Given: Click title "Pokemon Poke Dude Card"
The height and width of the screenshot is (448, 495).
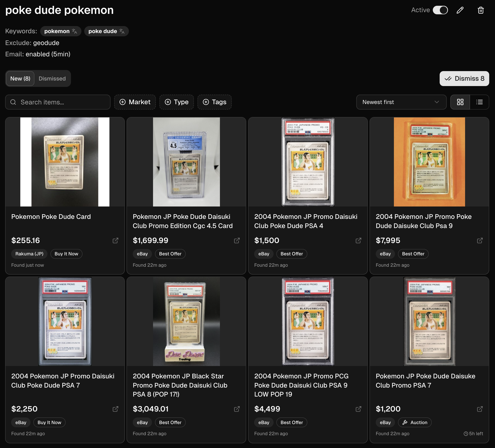Looking at the screenshot, I should 51,217.
